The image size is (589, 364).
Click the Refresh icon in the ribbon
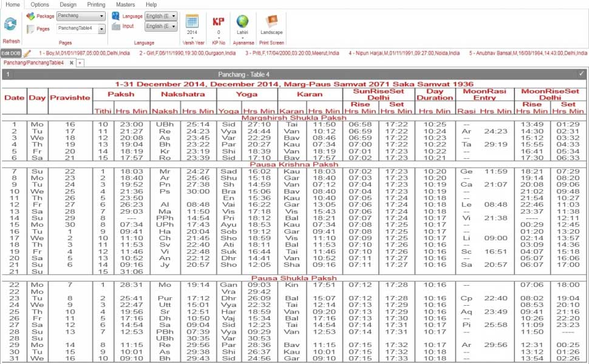[10, 24]
